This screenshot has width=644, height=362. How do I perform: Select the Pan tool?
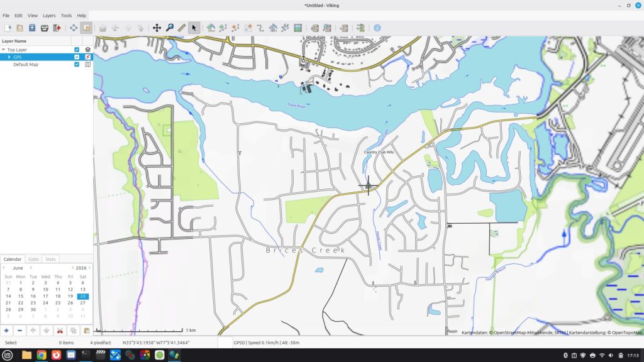[157, 28]
